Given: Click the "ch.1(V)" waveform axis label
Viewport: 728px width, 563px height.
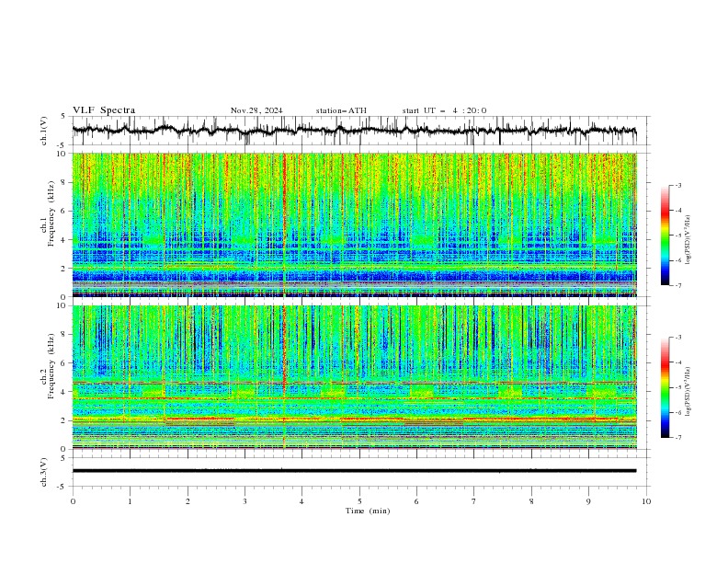Looking at the screenshot, I should pyautogui.click(x=44, y=131).
